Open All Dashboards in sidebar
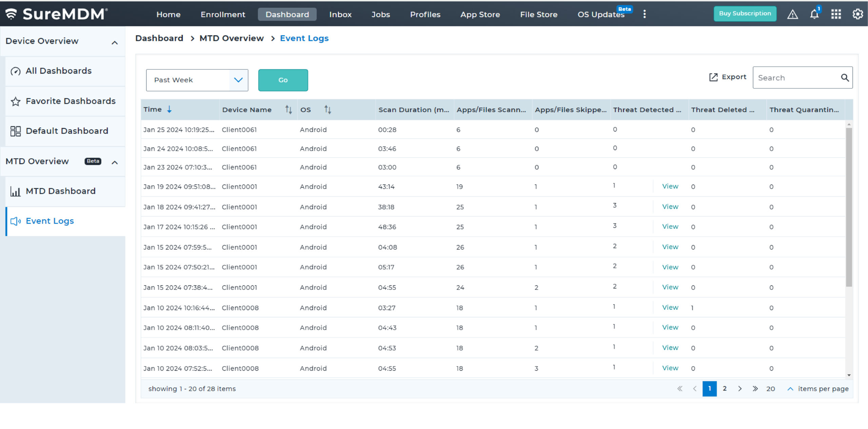The height and width of the screenshot is (429, 868). [65, 71]
